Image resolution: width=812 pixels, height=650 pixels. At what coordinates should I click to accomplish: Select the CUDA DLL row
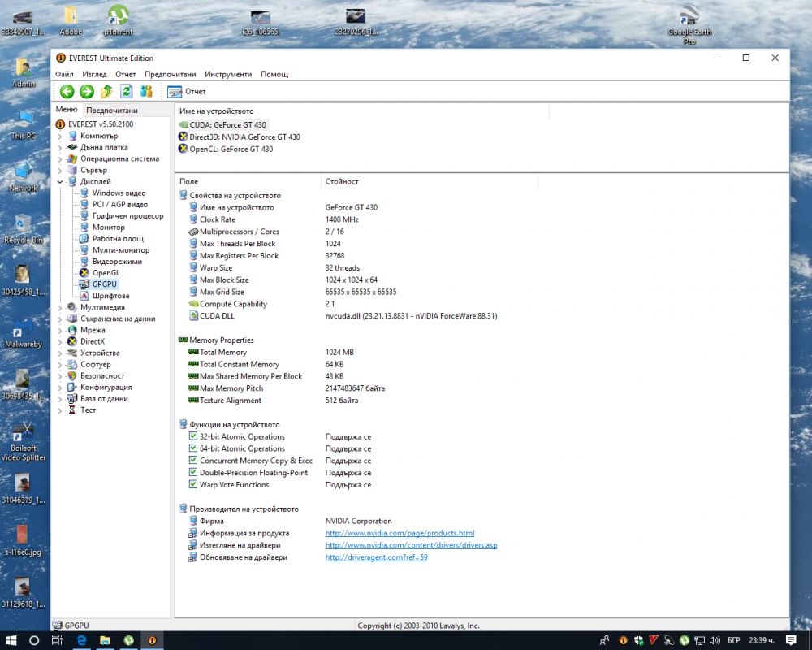tap(343, 316)
